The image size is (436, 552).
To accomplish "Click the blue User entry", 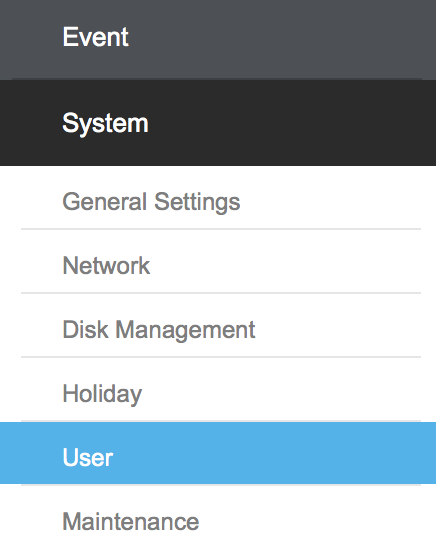I will 218,453.
